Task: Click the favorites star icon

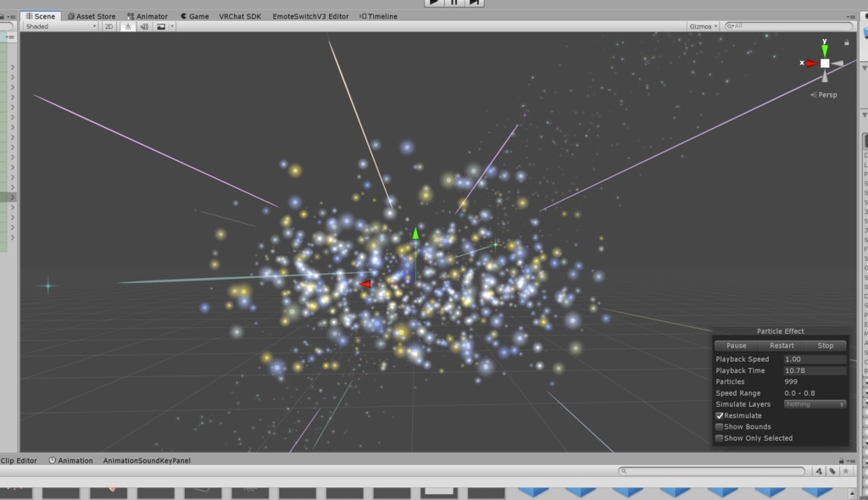Action: coord(846,471)
